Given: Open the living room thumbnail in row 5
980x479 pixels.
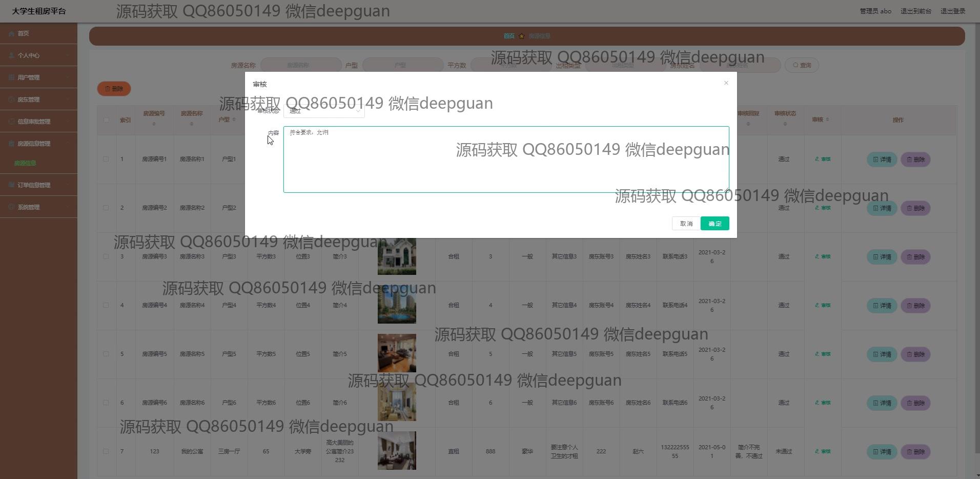Looking at the screenshot, I should [x=397, y=353].
